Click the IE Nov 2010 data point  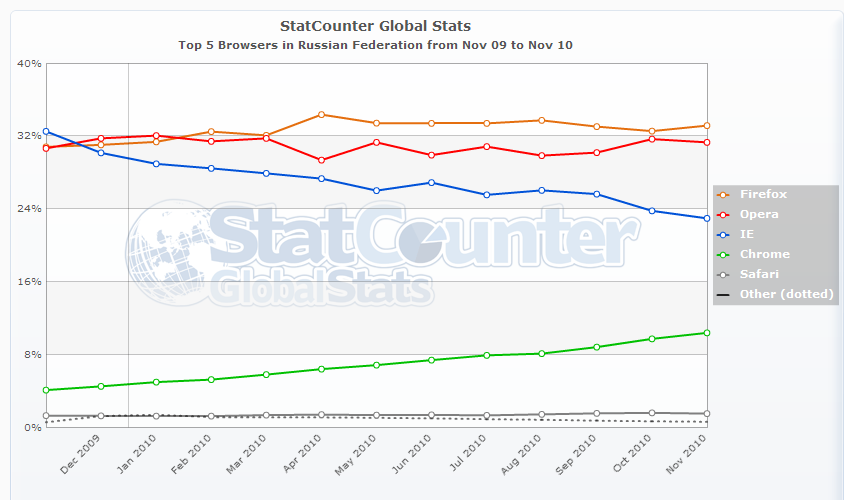707,218
